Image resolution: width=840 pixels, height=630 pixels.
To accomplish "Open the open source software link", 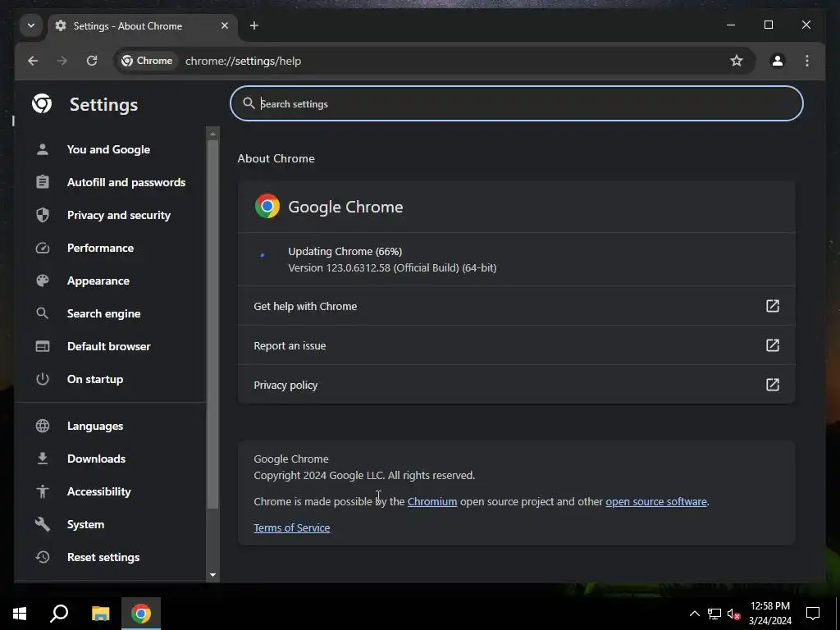I will tap(656, 501).
